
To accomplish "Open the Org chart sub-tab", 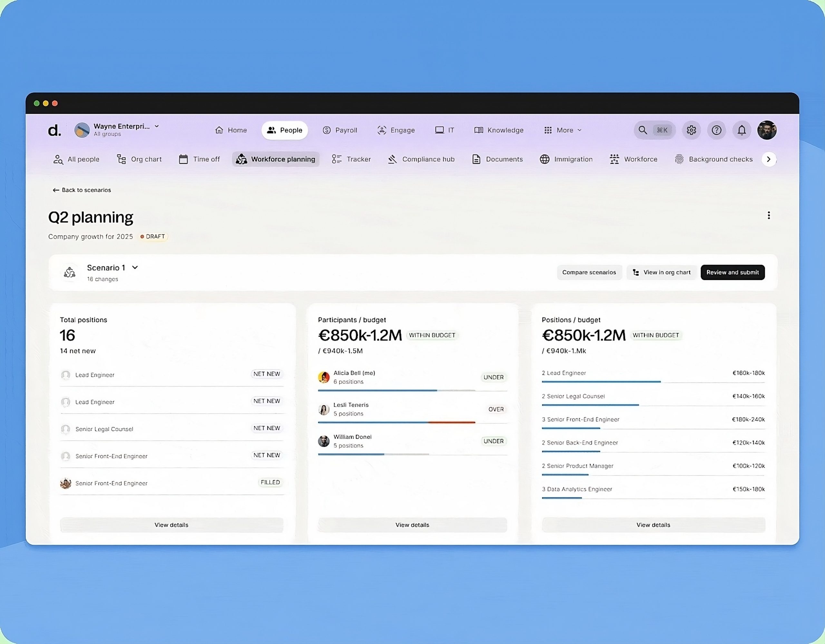I will point(139,159).
